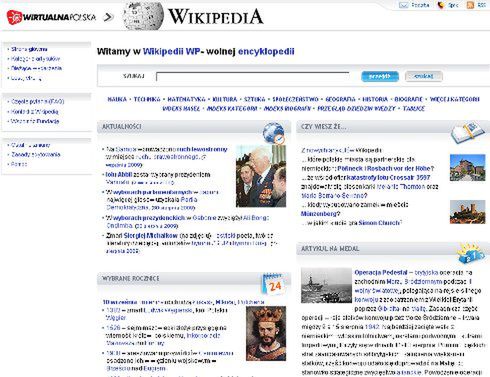Viewport: 490px width, 377px height.
Task: Click the arrow between WP and Wikipedia logos
Action: pos(108,17)
